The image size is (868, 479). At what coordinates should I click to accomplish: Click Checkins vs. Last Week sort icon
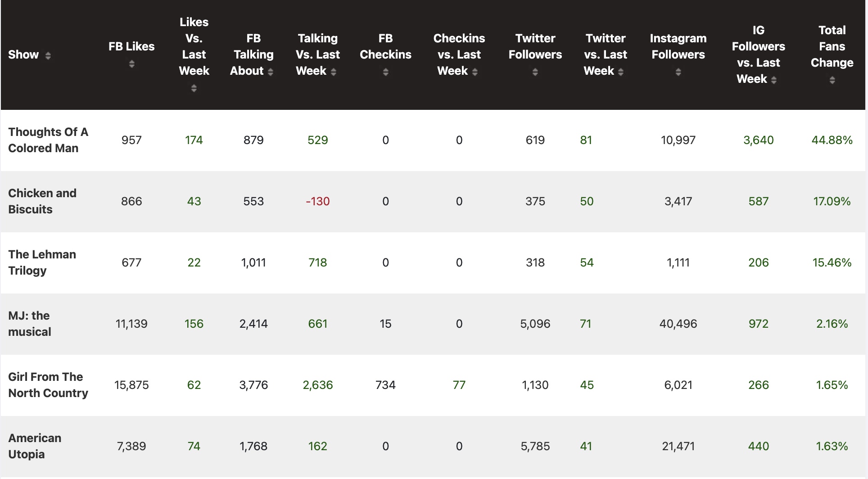[x=475, y=72]
